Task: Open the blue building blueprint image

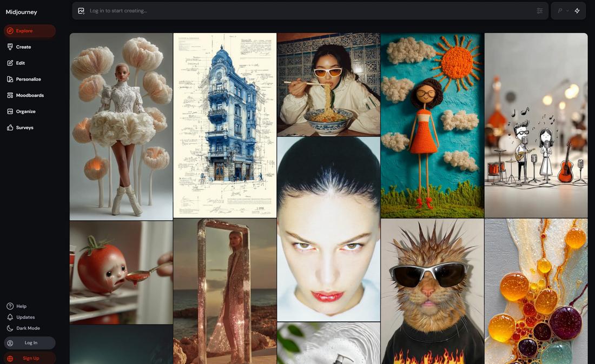Action: point(224,125)
